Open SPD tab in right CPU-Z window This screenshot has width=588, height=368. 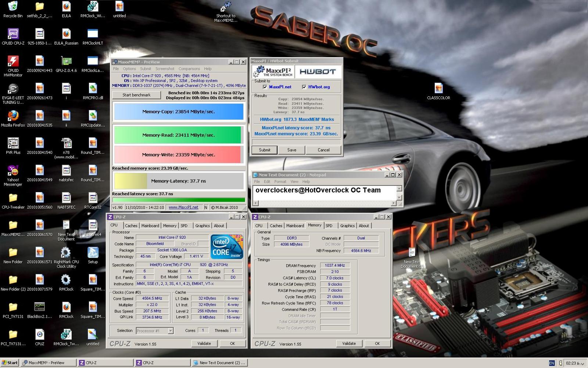click(x=329, y=226)
